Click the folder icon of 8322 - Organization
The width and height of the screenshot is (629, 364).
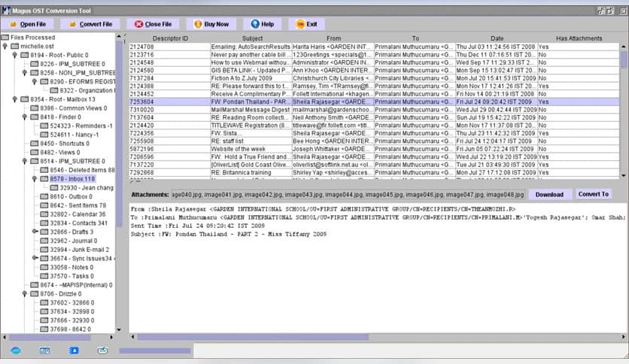54,90
